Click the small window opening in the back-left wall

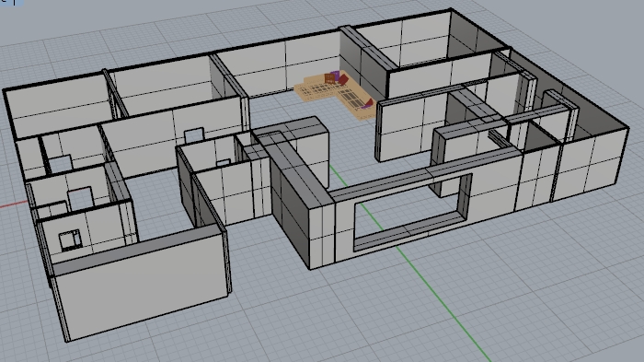pyautogui.click(x=194, y=134)
